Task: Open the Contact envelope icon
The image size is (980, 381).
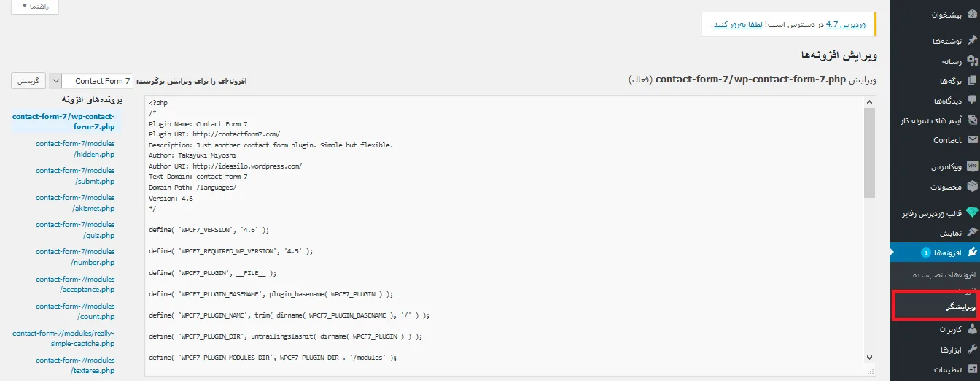Action: pos(972,140)
